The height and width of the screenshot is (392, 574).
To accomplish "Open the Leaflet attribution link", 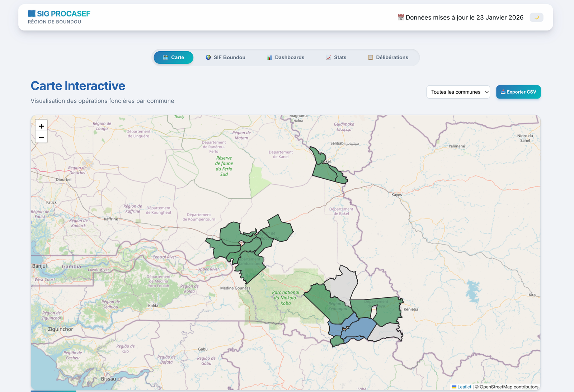I will pos(464,387).
